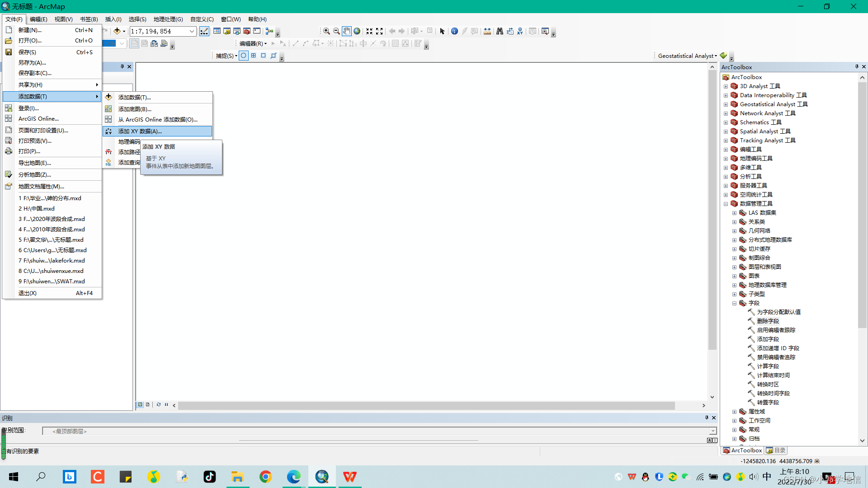This screenshot has height=488, width=868.
Task: Select the Identify tool icon
Action: [x=454, y=31]
